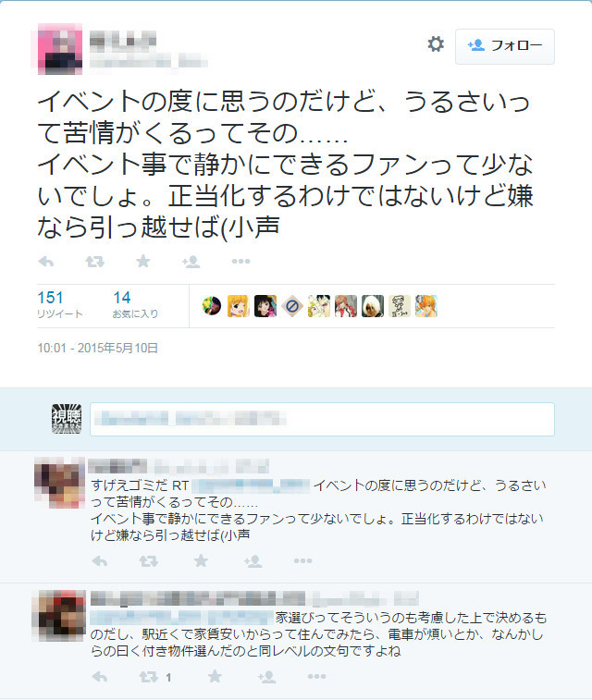Reply to the main tweet
This screenshot has width=592, height=700.
[46, 262]
